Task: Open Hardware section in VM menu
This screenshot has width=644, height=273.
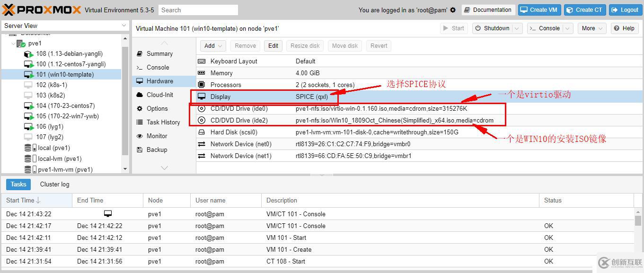Action: coord(164,81)
